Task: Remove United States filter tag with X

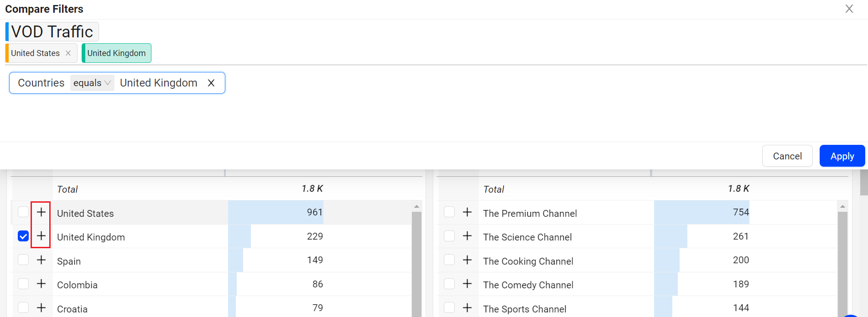Action: coord(68,53)
